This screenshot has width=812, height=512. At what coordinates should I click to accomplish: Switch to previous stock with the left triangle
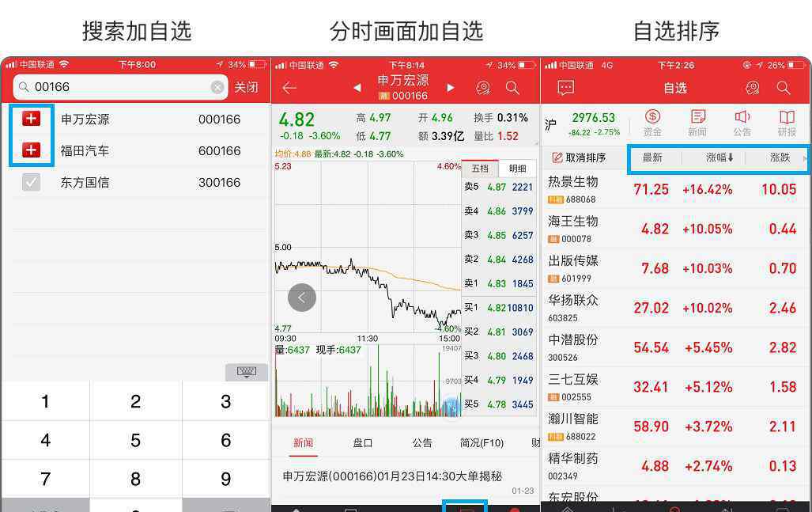click(357, 88)
